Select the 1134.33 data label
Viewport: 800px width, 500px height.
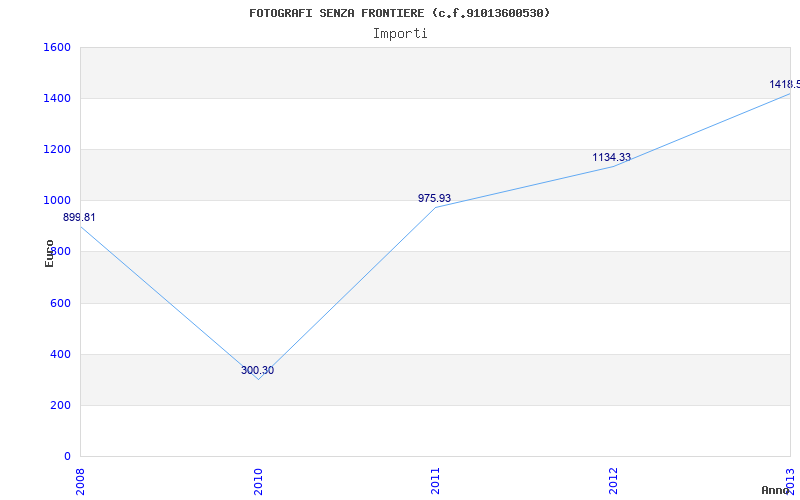coord(611,157)
